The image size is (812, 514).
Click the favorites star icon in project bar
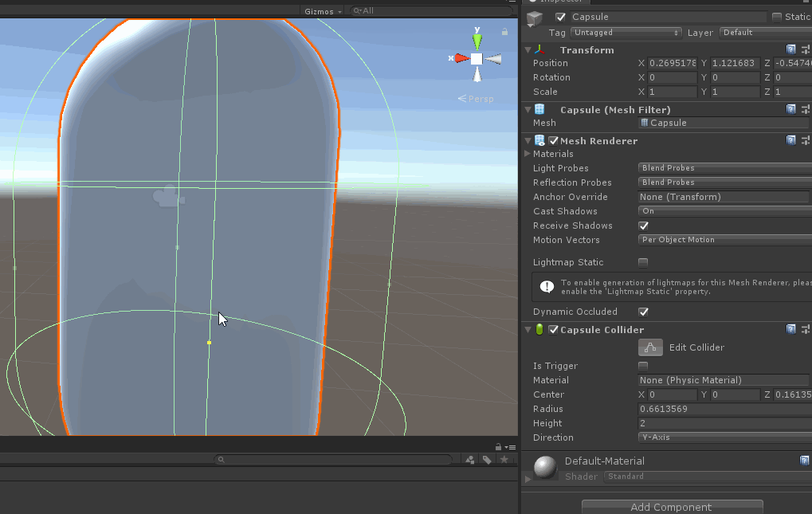point(504,460)
